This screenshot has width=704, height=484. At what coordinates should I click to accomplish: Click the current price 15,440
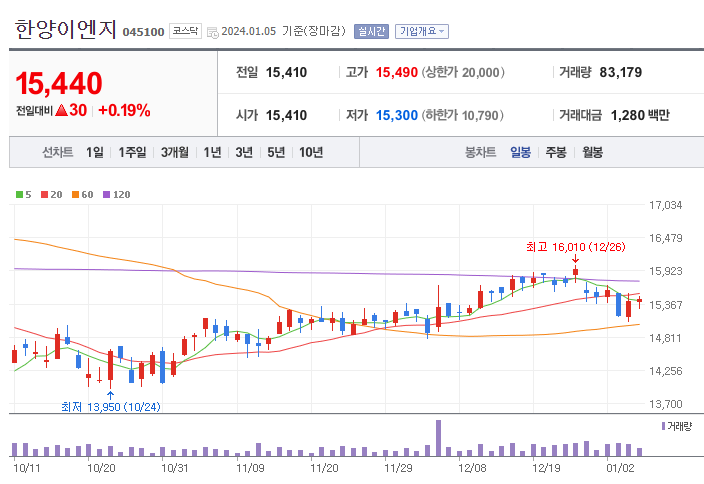[x=59, y=84]
